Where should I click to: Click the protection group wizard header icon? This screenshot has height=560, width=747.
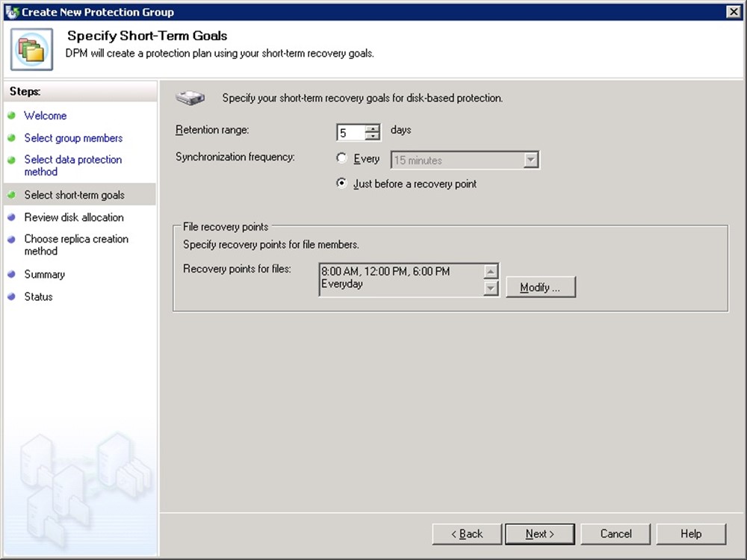[31, 49]
